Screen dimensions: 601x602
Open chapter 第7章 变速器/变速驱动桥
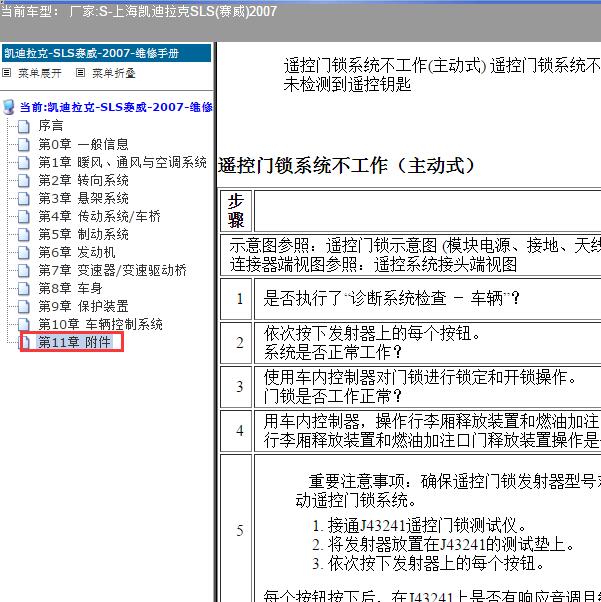[x=112, y=270]
